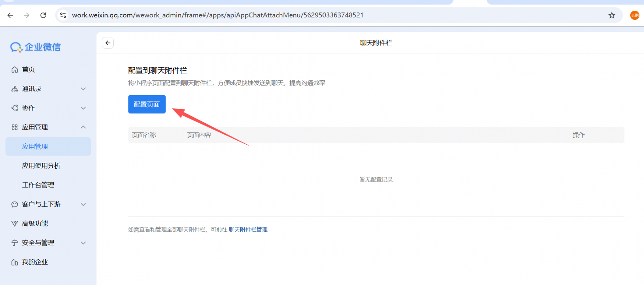Viewport: 644px width, 285px height.
Task: Click the 我的企业 building icon
Action: (14, 262)
